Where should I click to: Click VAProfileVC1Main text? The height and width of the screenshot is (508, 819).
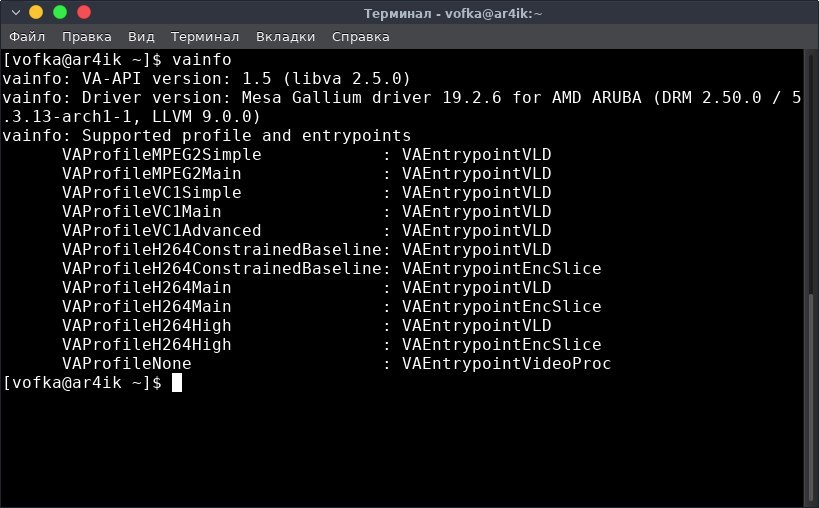click(x=142, y=211)
